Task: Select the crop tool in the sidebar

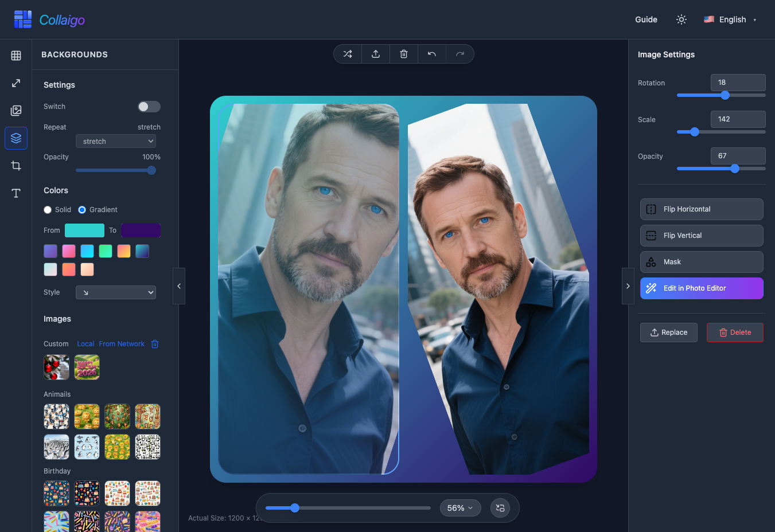Action: 16,166
